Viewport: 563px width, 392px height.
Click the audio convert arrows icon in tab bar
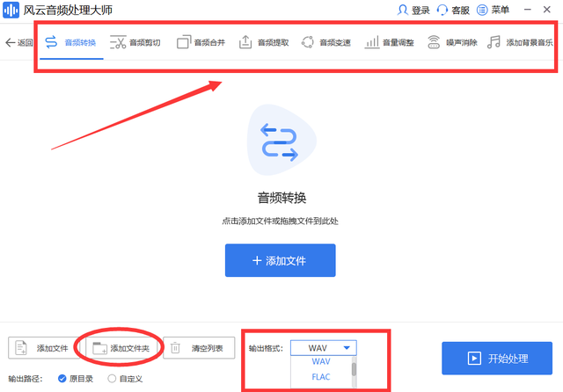tap(51, 42)
